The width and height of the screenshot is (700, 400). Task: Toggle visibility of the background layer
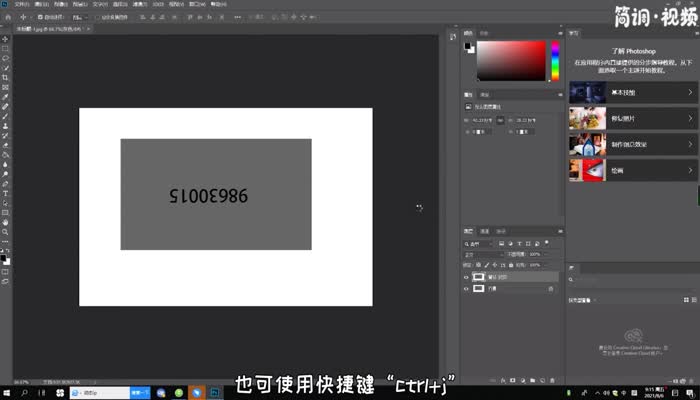click(467, 289)
